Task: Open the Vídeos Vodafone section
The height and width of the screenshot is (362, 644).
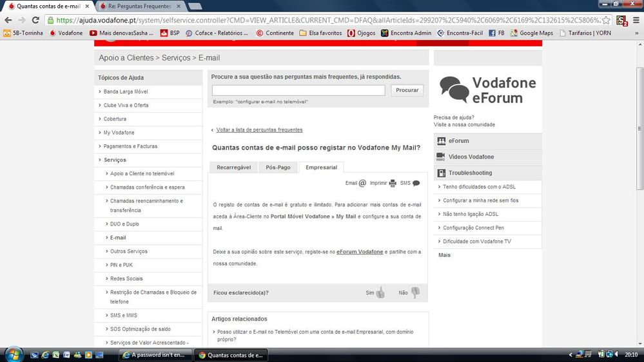Action: pos(471,157)
